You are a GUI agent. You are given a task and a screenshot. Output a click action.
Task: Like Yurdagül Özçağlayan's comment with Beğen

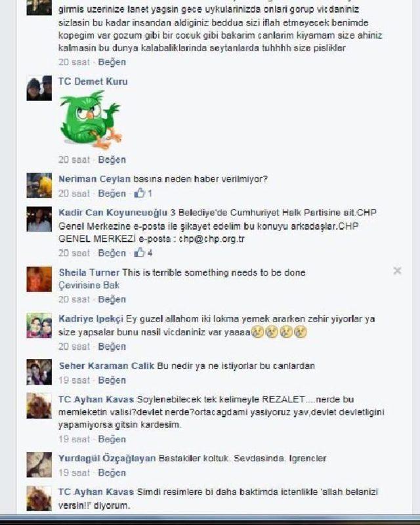[112, 472]
